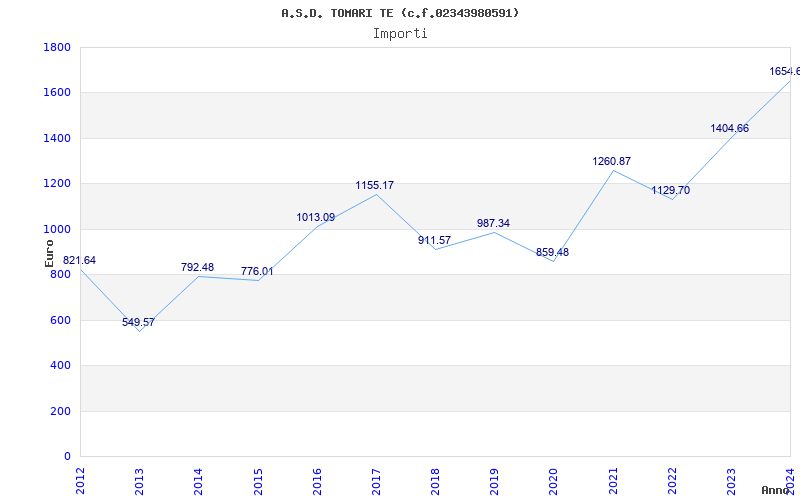Click the 1800 y-axis tick label
Viewport: 800px width, 500px height.
pos(57,48)
